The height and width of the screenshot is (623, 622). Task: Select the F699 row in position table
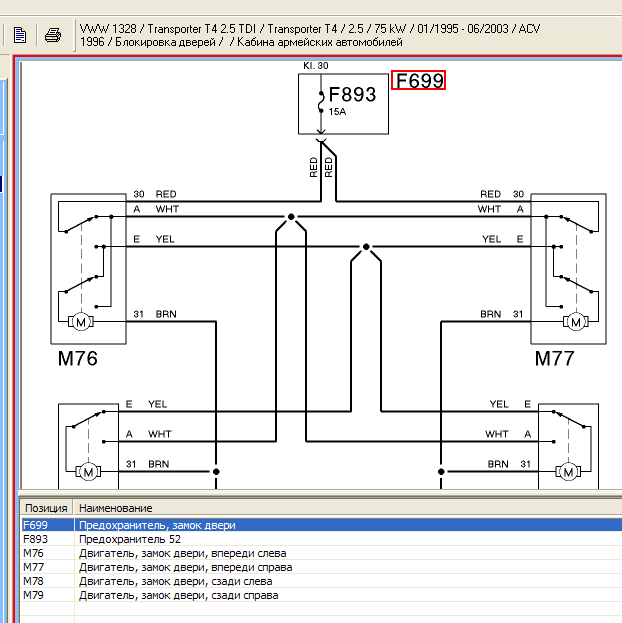(x=321, y=525)
